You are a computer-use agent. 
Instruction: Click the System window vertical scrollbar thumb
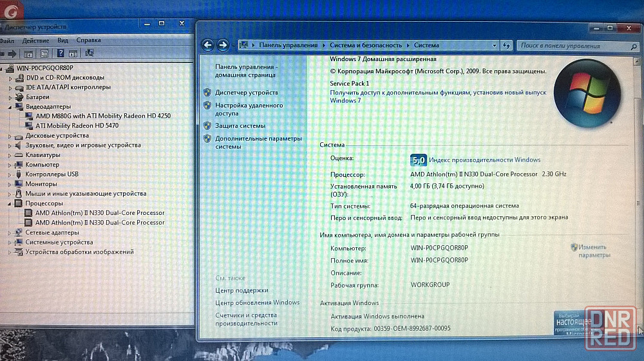coord(638,203)
